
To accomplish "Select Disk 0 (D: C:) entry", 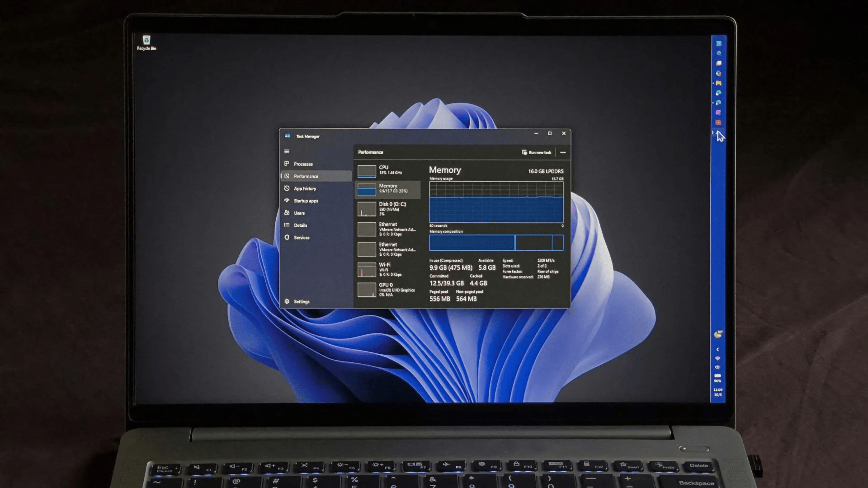I will [x=388, y=209].
